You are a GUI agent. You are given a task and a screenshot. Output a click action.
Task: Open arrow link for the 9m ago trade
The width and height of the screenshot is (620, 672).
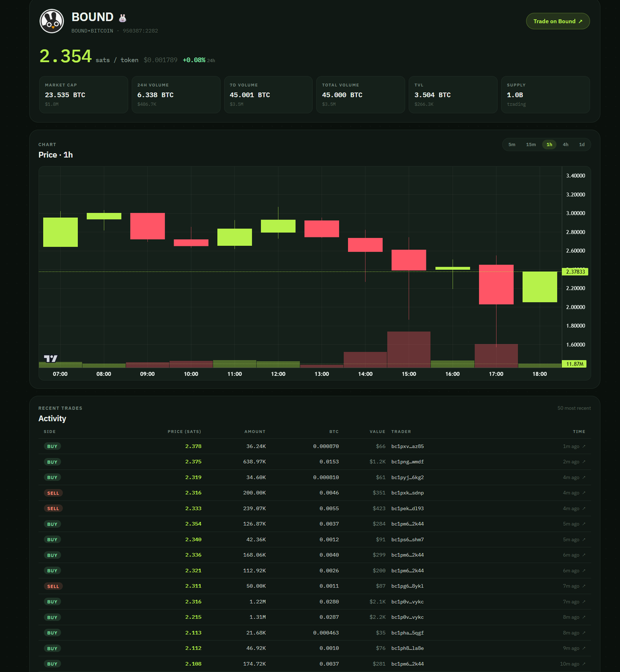click(x=584, y=648)
